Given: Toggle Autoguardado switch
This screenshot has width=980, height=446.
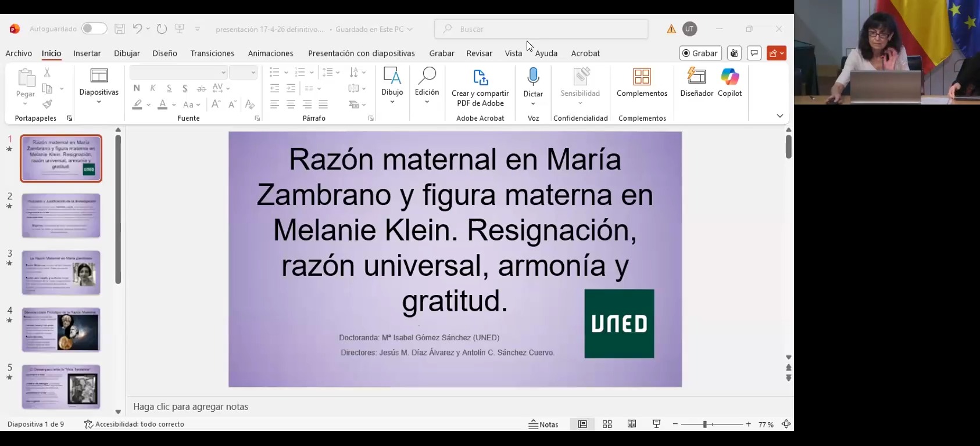Looking at the screenshot, I should click(x=94, y=28).
